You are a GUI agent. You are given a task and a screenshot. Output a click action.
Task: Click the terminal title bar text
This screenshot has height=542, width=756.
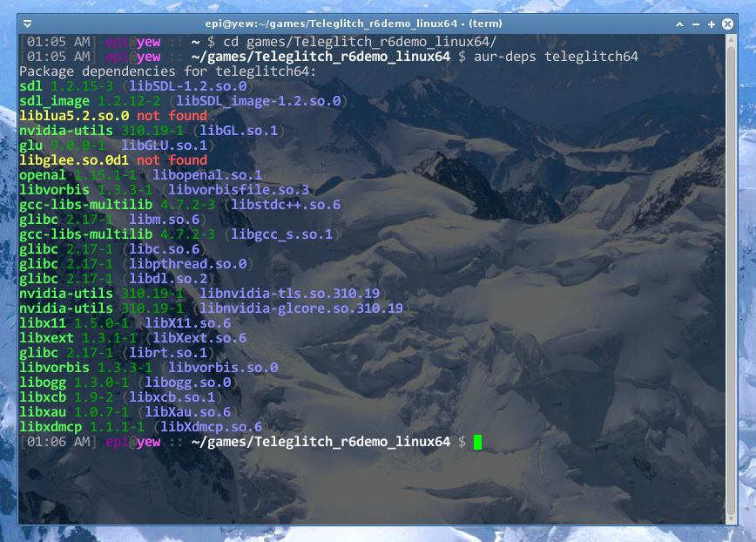tap(354, 24)
